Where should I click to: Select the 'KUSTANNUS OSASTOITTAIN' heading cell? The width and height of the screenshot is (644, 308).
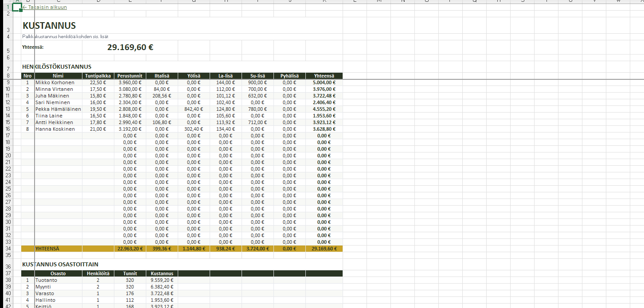[60, 264]
